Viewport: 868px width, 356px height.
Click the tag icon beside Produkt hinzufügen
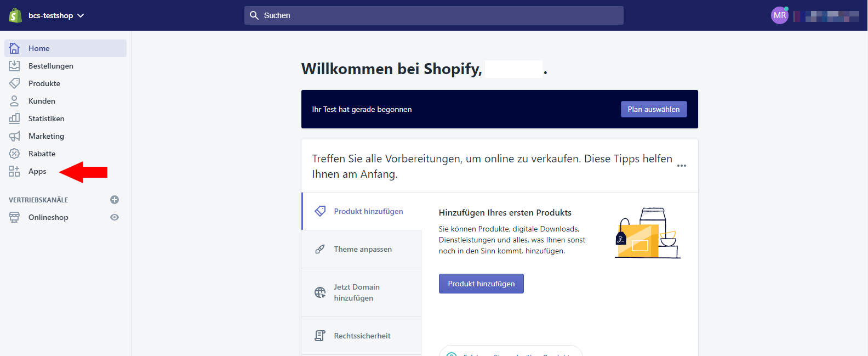[320, 211]
